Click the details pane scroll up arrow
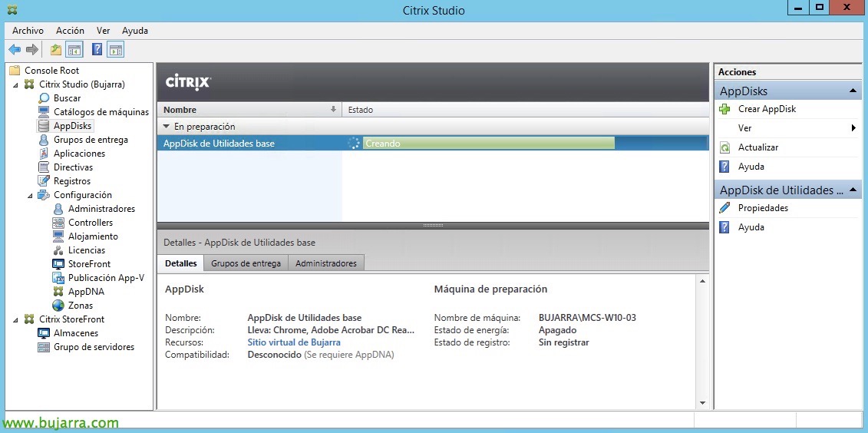The image size is (868, 433). click(x=702, y=281)
